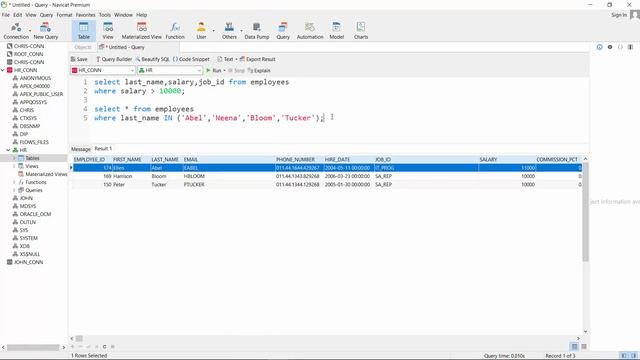Open the Tools menu
Viewport: 640px width, 360px height.
pos(105,15)
